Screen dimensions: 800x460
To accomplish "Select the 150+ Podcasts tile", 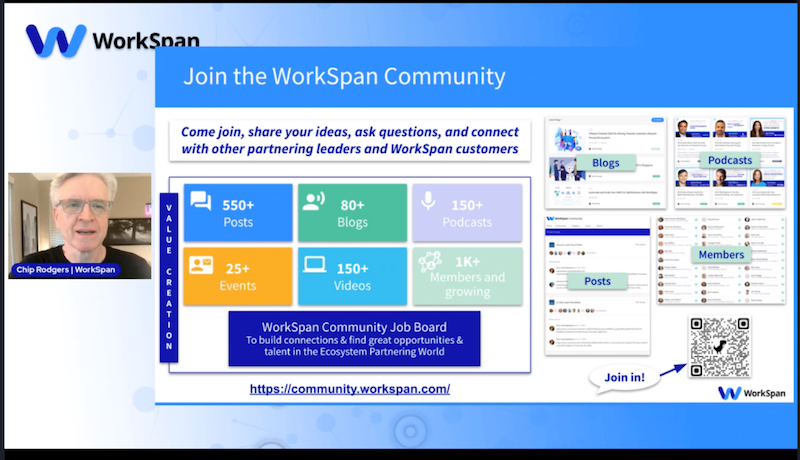I will (x=467, y=213).
